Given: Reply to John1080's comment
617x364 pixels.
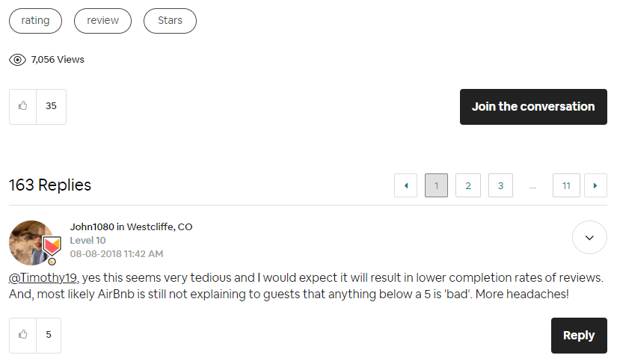Looking at the screenshot, I should [x=579, y=336].
